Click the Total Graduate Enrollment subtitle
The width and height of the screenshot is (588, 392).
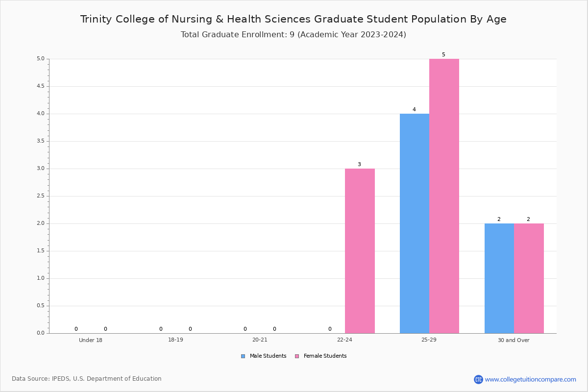click(x=294, y=35)
